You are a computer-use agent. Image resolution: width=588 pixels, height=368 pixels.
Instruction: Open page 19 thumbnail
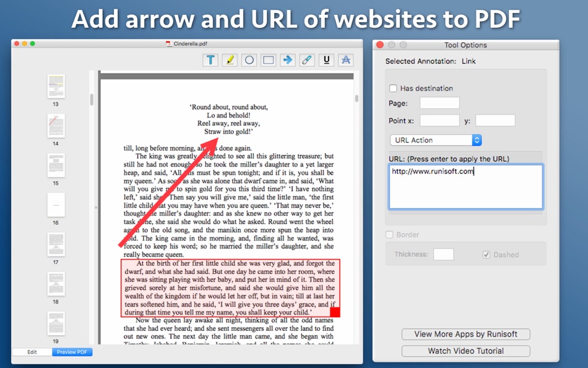(56, 323)
